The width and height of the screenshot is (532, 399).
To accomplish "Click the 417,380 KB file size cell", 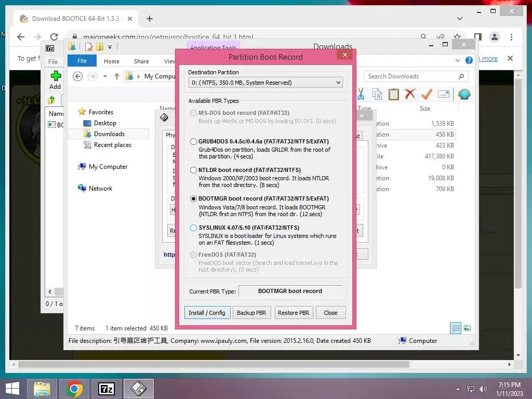I will (439, 156).
